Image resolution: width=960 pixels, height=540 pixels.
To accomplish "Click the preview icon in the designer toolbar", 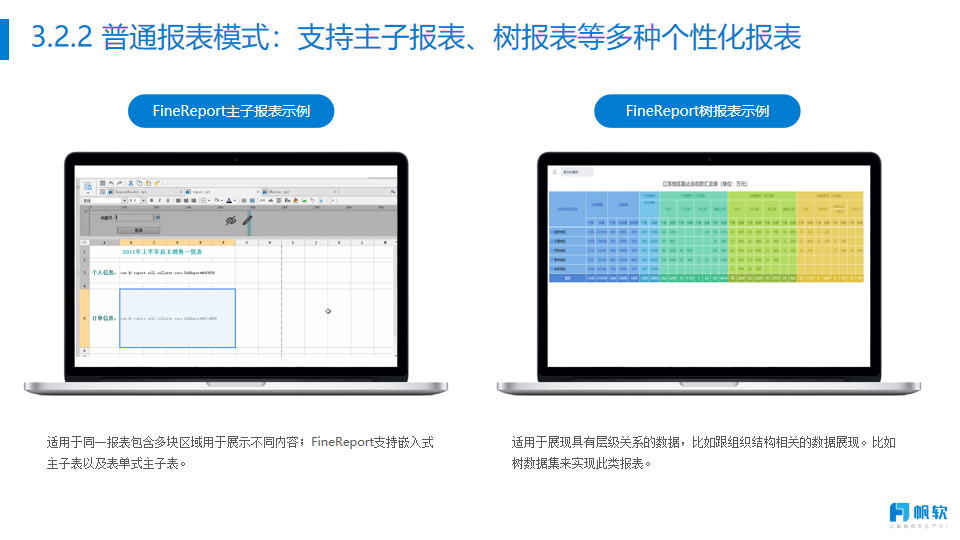I will coord(88,186).
